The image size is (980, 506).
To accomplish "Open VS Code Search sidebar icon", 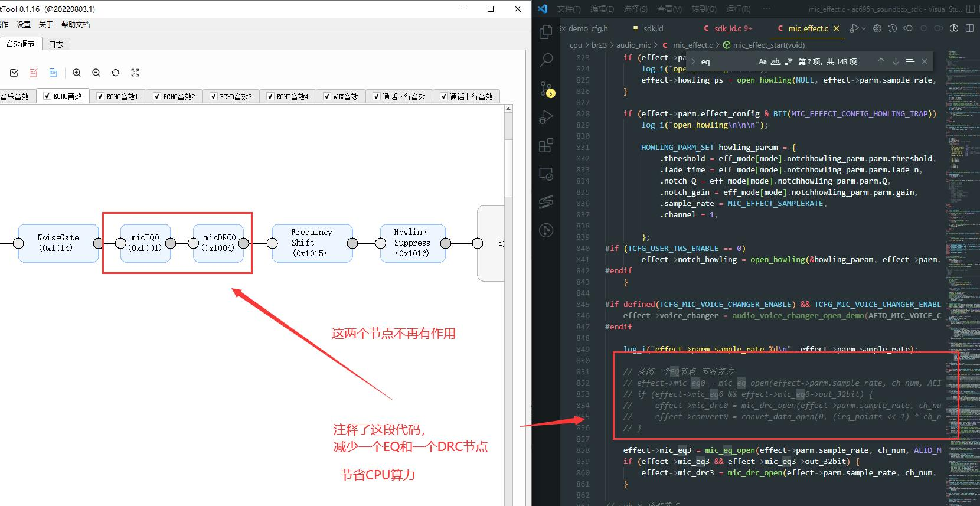I will click(546, 59).
